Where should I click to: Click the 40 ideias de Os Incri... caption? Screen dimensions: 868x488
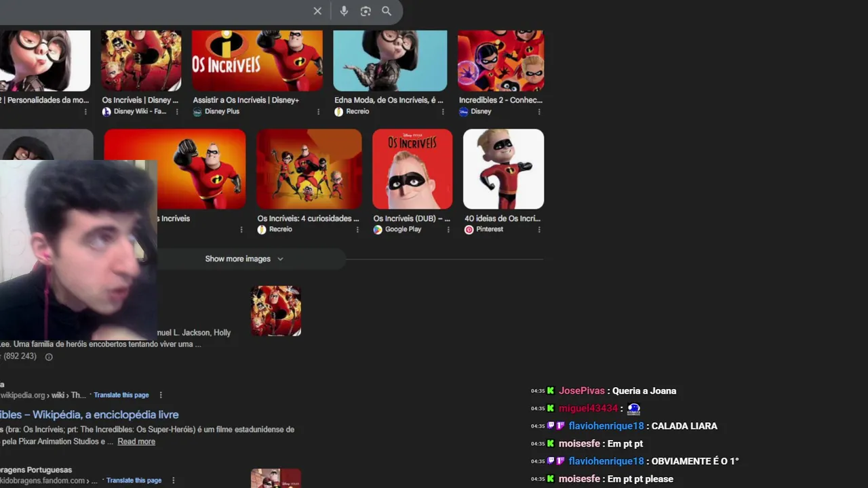click(502, 219)
